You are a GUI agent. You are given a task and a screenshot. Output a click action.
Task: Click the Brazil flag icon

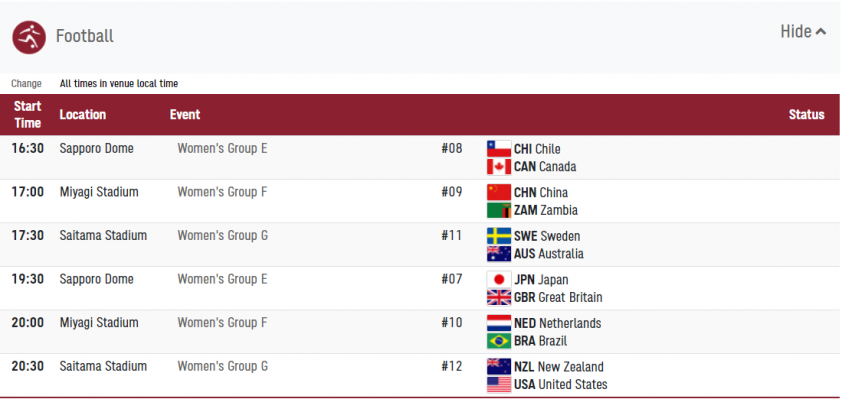(x=499, y=340)
